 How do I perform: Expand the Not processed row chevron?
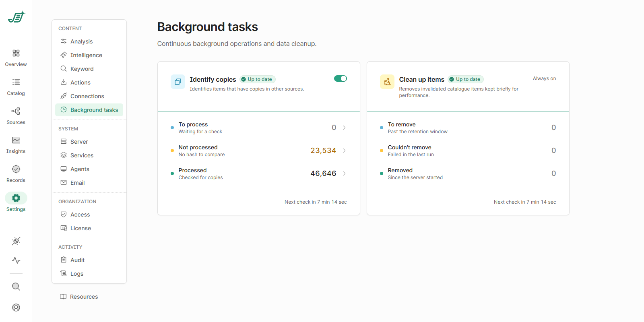point(345,151)
